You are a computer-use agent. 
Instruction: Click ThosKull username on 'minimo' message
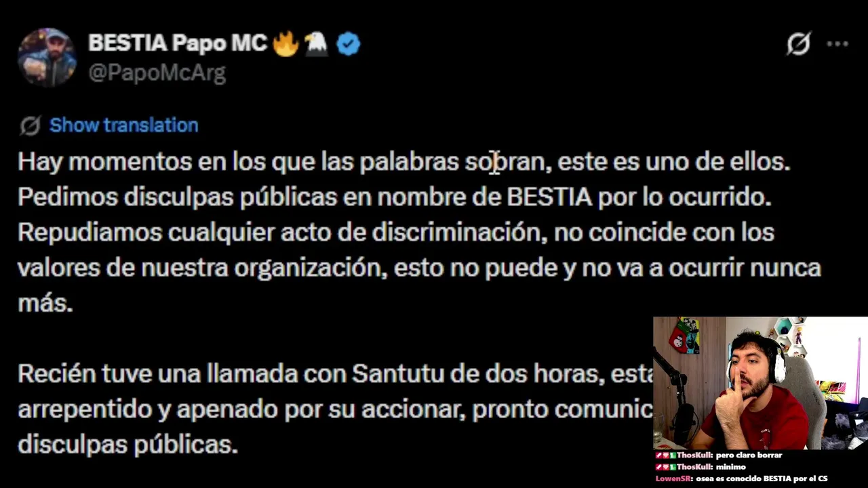(694, 467)
